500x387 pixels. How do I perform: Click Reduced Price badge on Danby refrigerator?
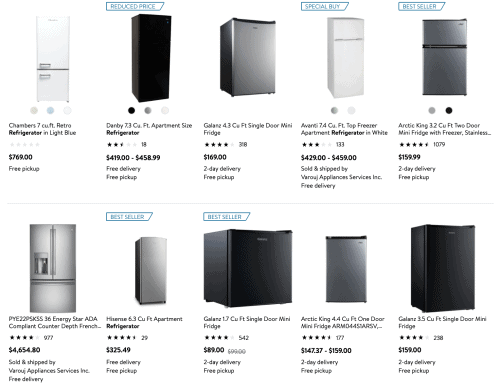135,6
